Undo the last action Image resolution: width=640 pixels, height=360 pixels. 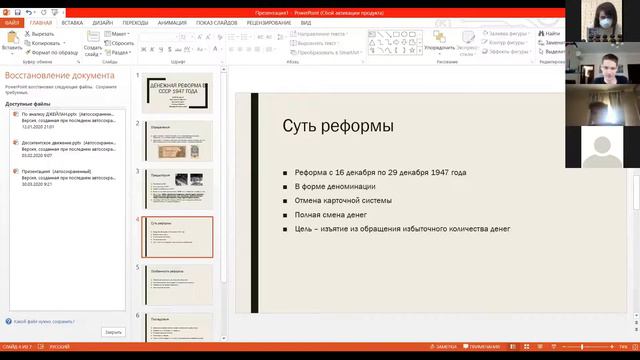pos(29,13)
